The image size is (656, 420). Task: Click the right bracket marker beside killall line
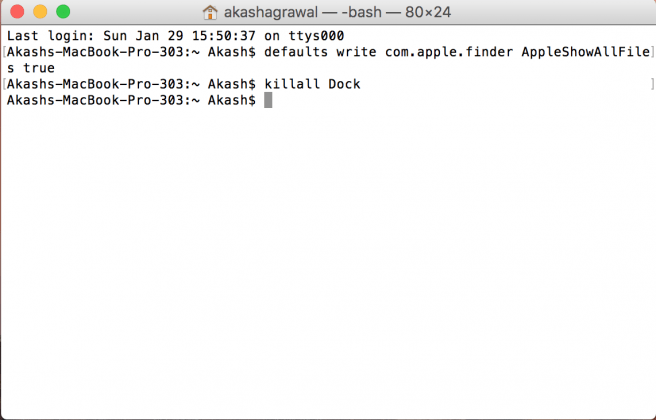click(653, 84)
